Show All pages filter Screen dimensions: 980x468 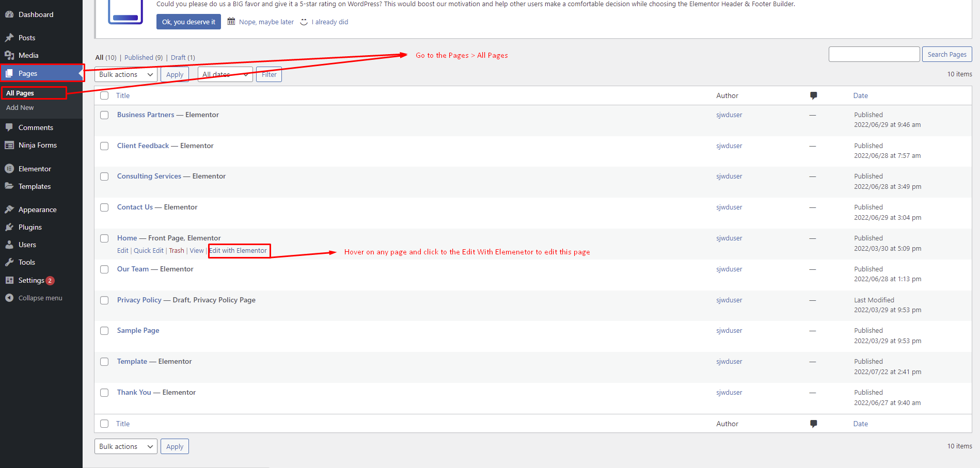click(106, 57)
